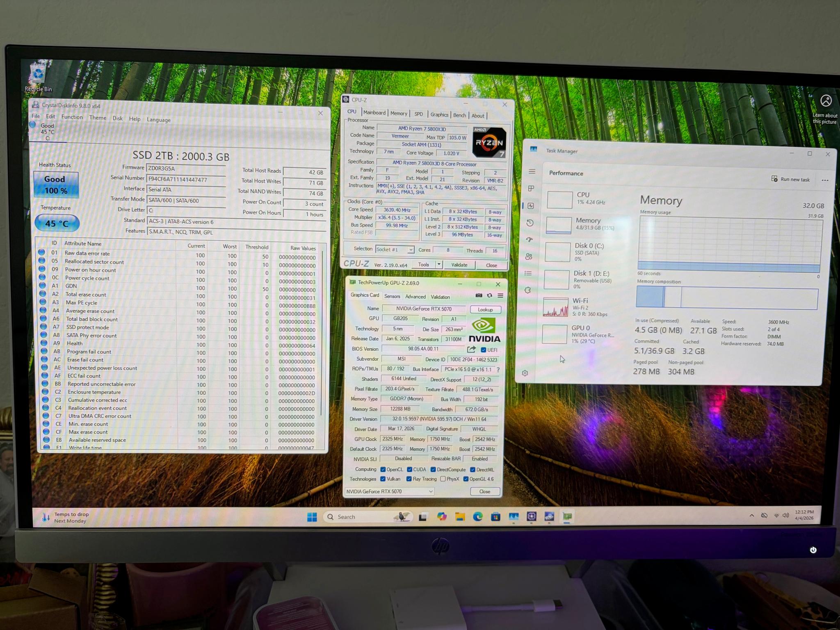
Task: Open the GPU selector dropdown NVIDIA GeForce RTX 5070
Action: 389,491
